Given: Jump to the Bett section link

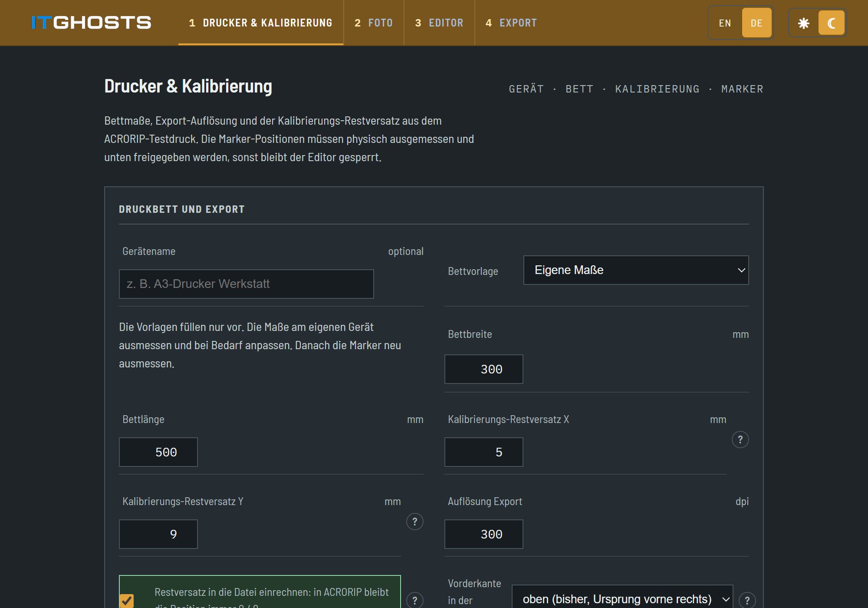Looking at the screenshot, I should pyautogui.click(x=579, y=89).
